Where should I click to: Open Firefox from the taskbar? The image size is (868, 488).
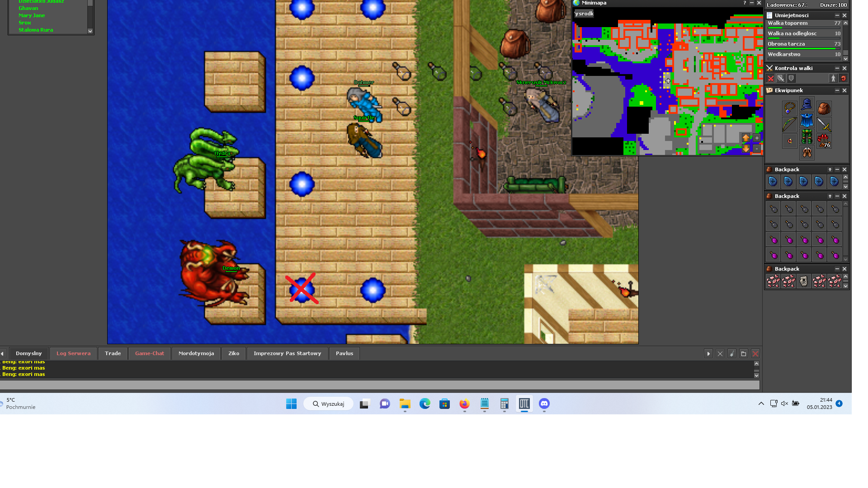click(x=464, y=404)
